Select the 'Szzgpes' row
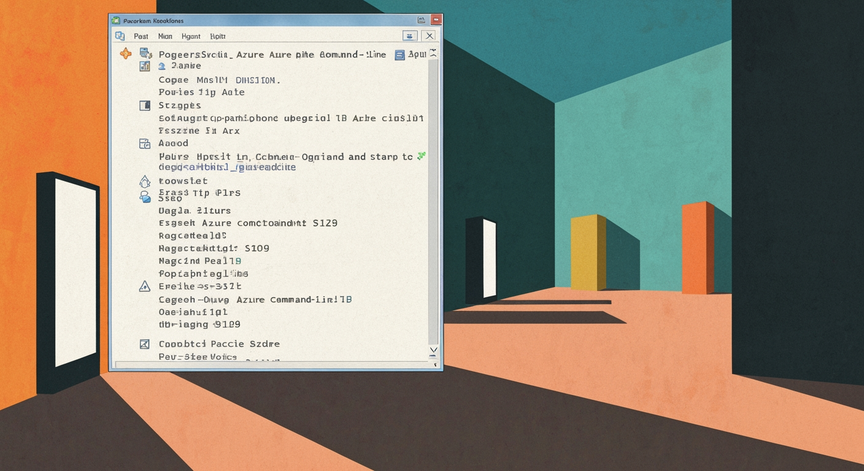The width and height of the screenshot is (864, 471). 180,105
